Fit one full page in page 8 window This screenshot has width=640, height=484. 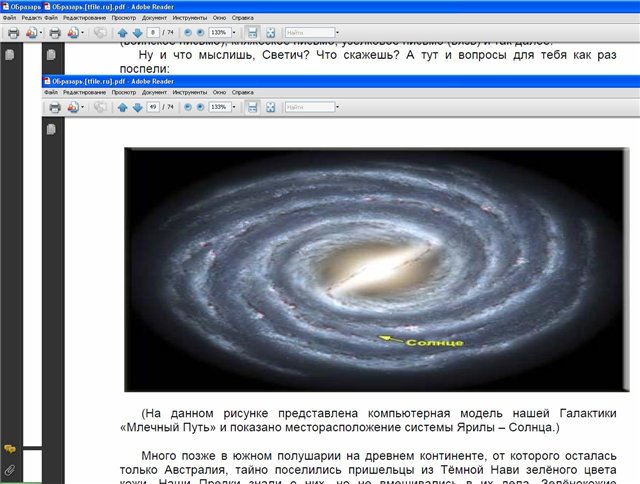pyautogui.click(x=270, y=33)
